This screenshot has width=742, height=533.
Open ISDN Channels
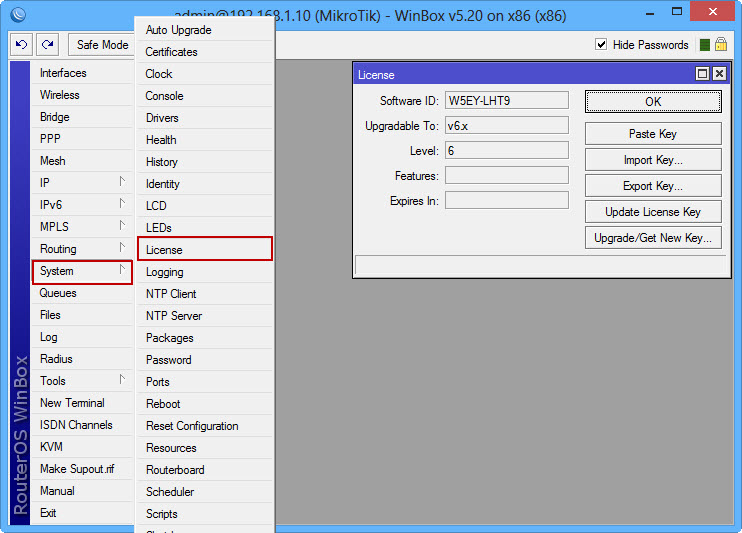(x=82, y=425)
